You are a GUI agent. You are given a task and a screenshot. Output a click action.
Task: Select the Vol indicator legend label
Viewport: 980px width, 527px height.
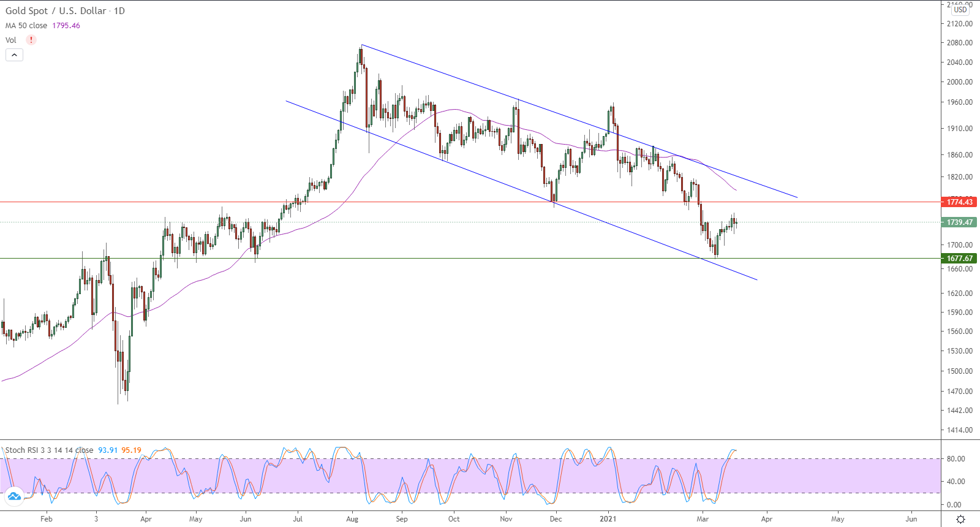pyautogui.click(x=11, y=40)
